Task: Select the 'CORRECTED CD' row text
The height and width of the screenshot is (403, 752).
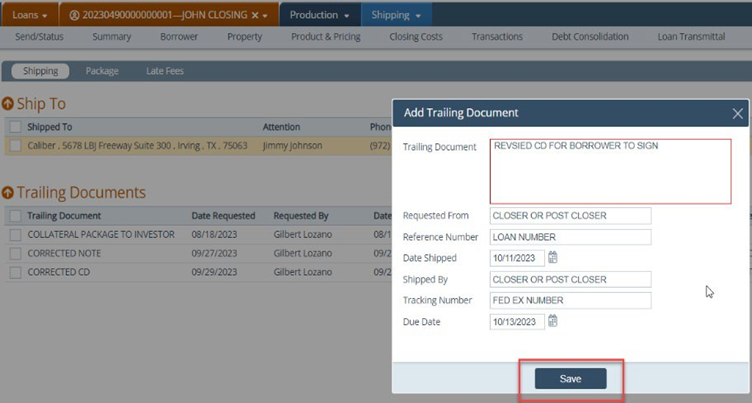Action: pyautogui.click(x=59, y=272)
